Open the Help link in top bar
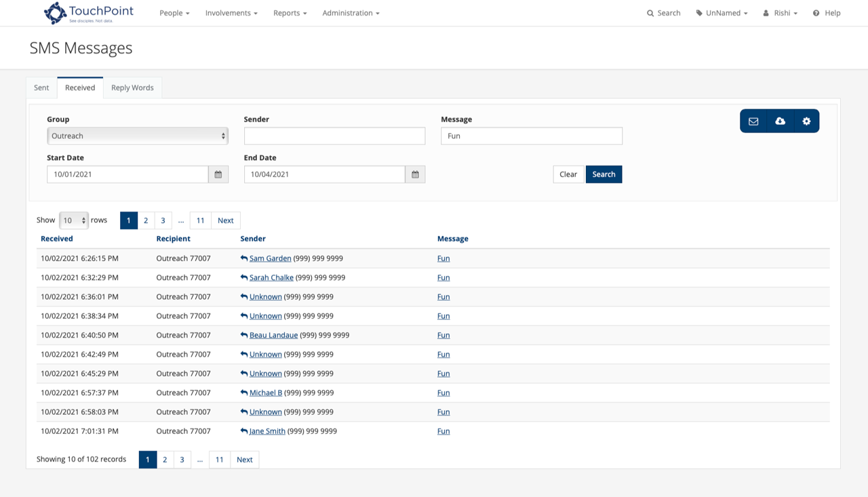Screen dimensions: 868x497 pyautogui.click(x=827, y=13)
